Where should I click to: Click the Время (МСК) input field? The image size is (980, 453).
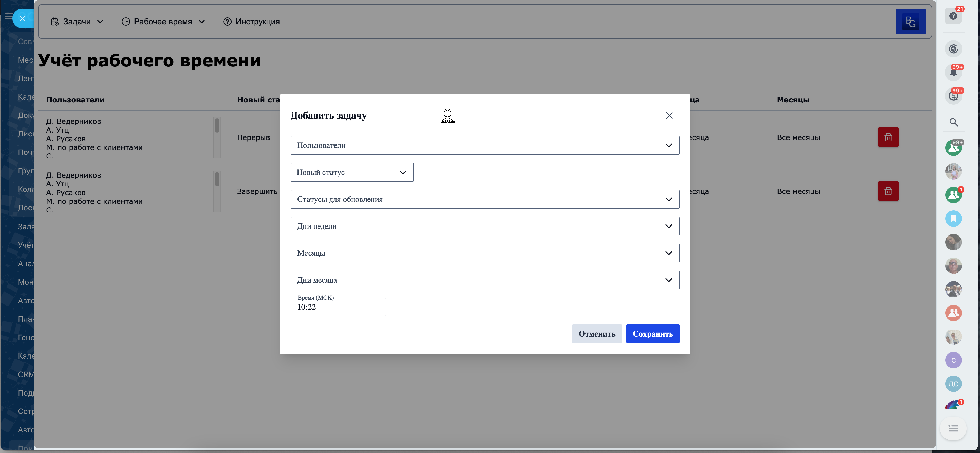pyautogui.click(x=338, y=307)
